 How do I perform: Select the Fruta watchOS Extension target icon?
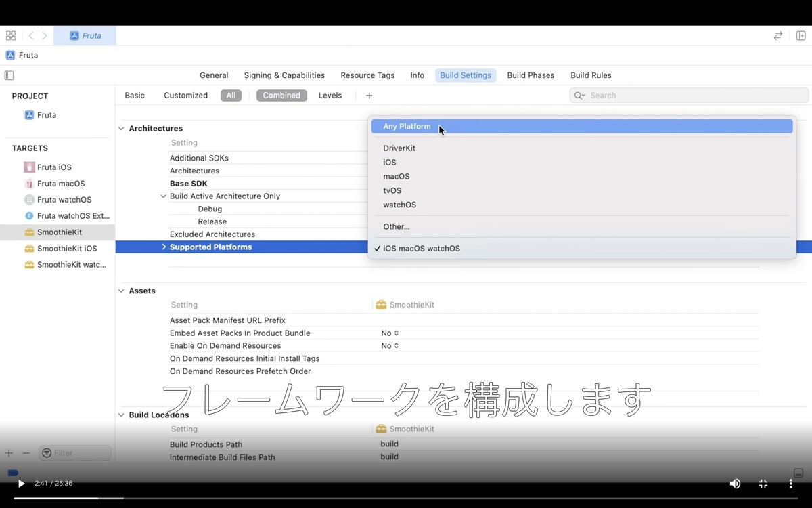pos(29,216)
